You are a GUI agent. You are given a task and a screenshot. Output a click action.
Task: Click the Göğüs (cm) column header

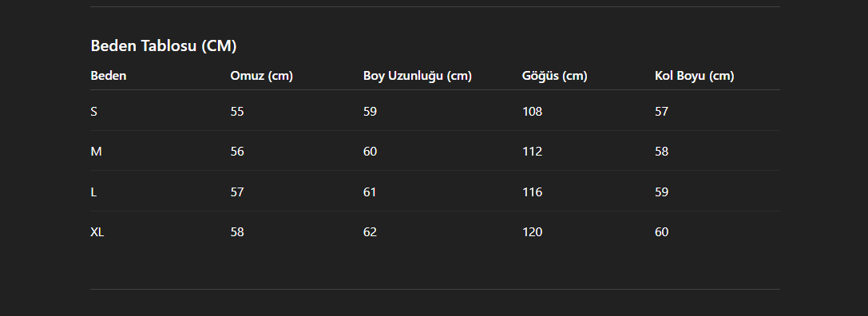point(554,76)
